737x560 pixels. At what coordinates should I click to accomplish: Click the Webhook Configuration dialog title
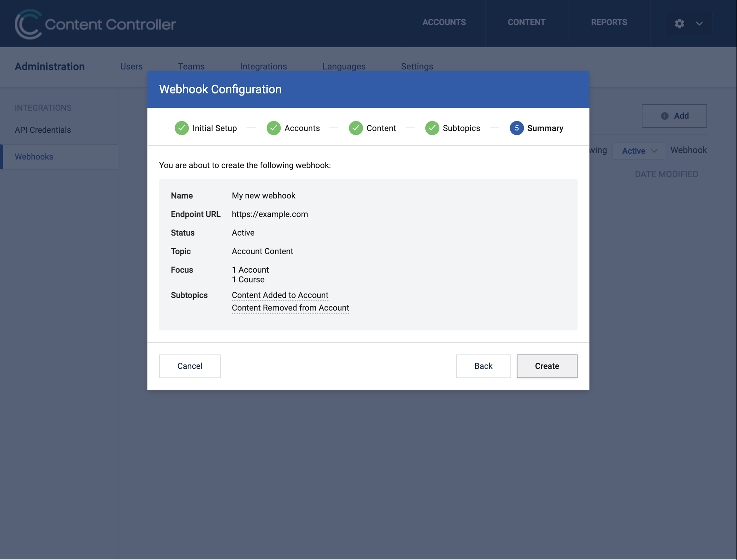pyautogui.click(x=220, y=89)
